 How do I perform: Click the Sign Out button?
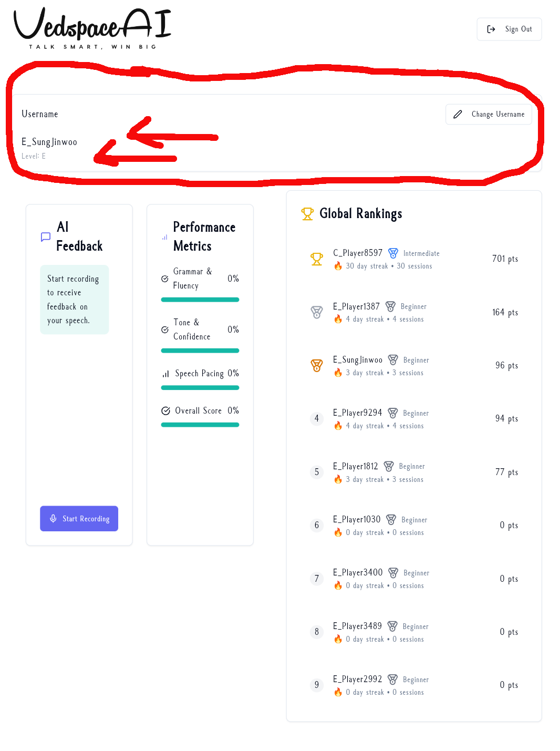(509, 29)
